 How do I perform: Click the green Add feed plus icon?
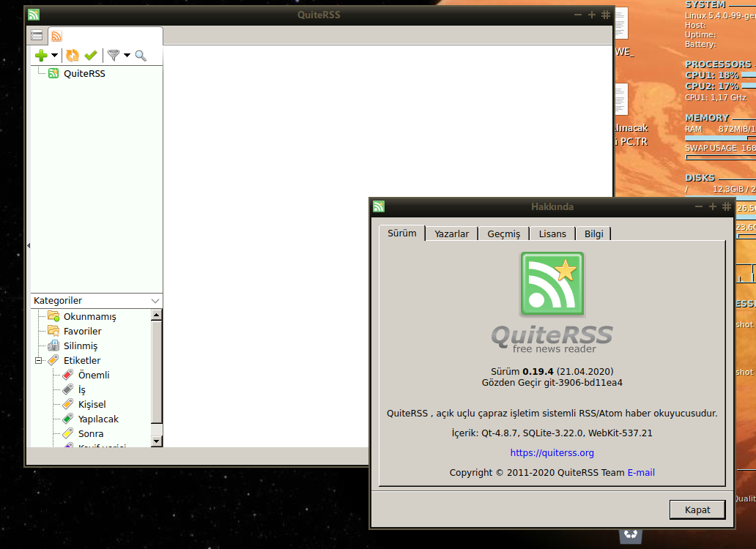coord(42,56)
